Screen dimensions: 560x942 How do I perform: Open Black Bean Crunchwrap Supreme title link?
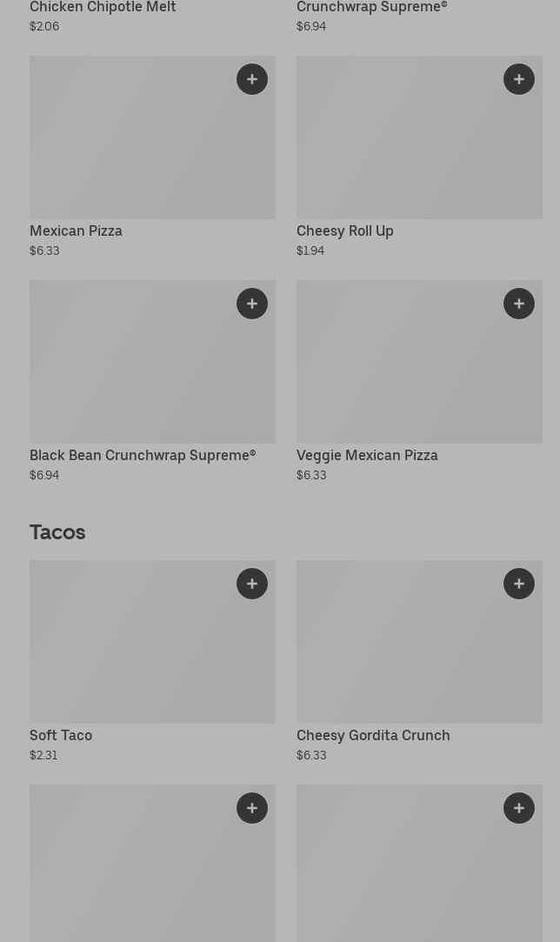[143, 455]
